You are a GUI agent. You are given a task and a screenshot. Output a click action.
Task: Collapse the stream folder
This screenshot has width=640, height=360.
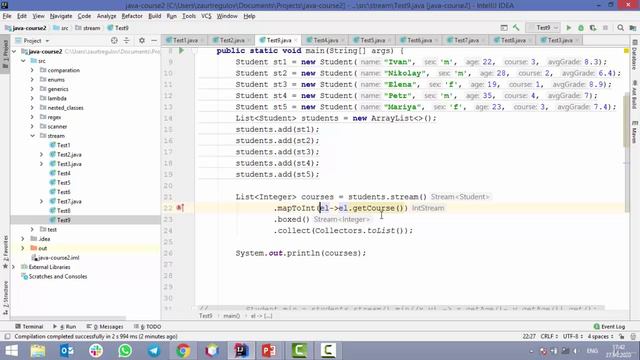pyautogui.click(x=32, y=136)
